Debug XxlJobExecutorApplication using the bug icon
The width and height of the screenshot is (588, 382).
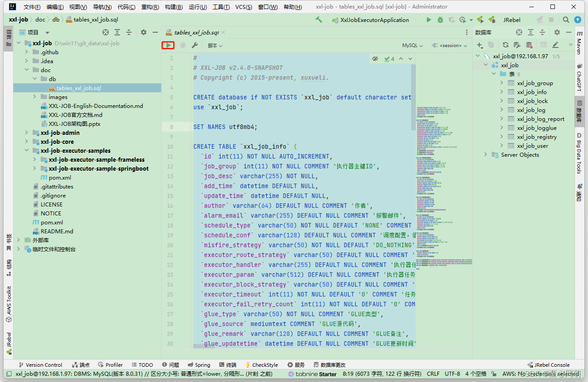tap(440, 20)
